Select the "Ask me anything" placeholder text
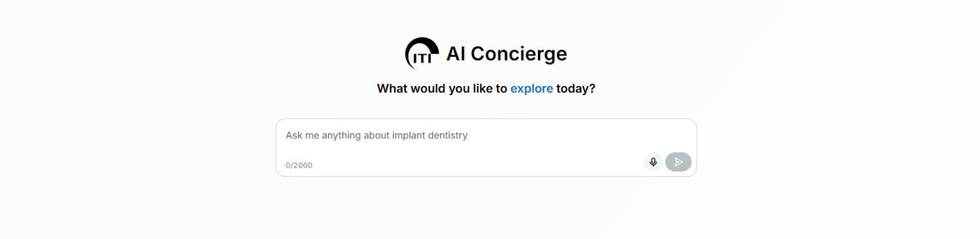Screen dimensions: 980x239 pos(323,135)
